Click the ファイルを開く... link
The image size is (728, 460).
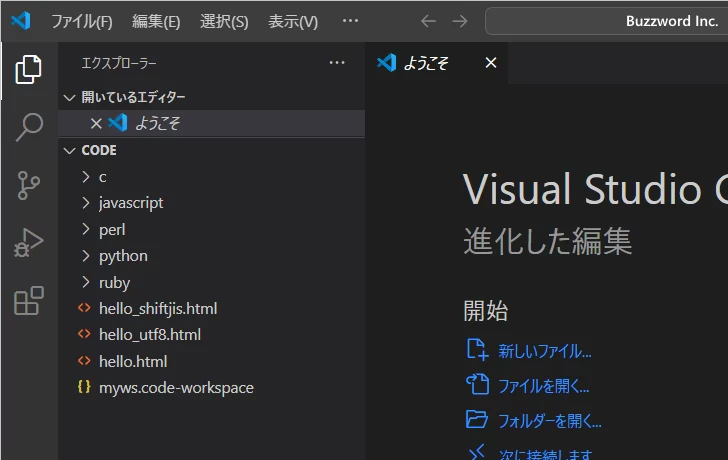coord(544,386)
